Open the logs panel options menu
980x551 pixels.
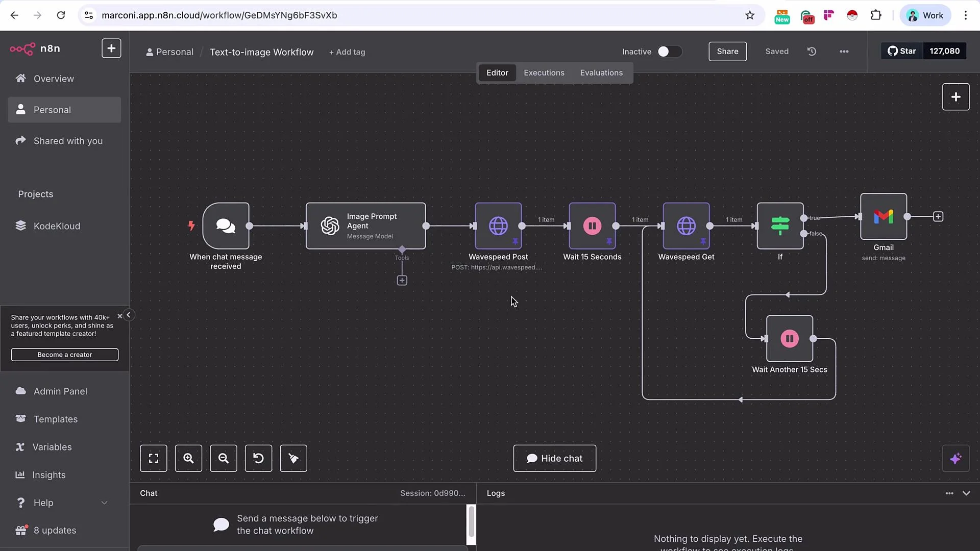(949, 493)
